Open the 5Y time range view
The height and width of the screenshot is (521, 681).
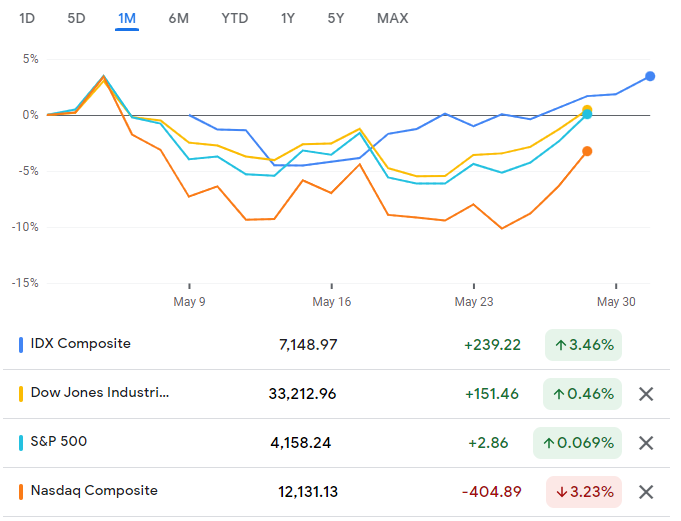pos(336,18)
